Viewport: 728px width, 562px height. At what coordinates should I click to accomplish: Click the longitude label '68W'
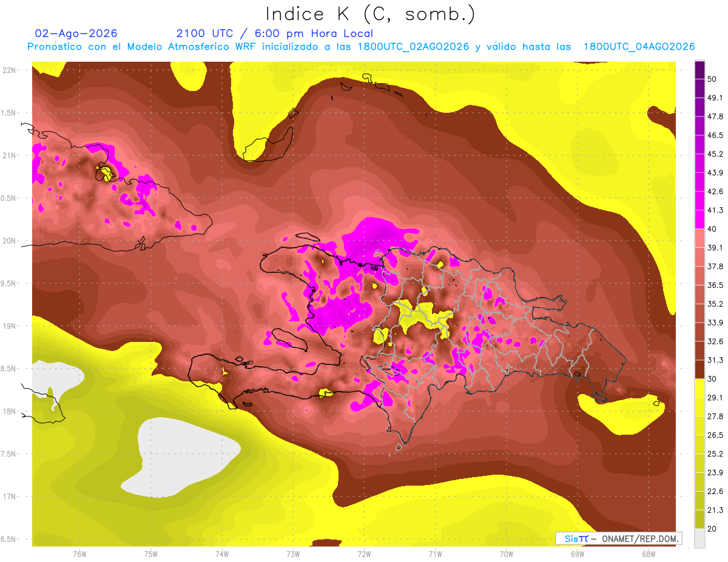(649, 554)
